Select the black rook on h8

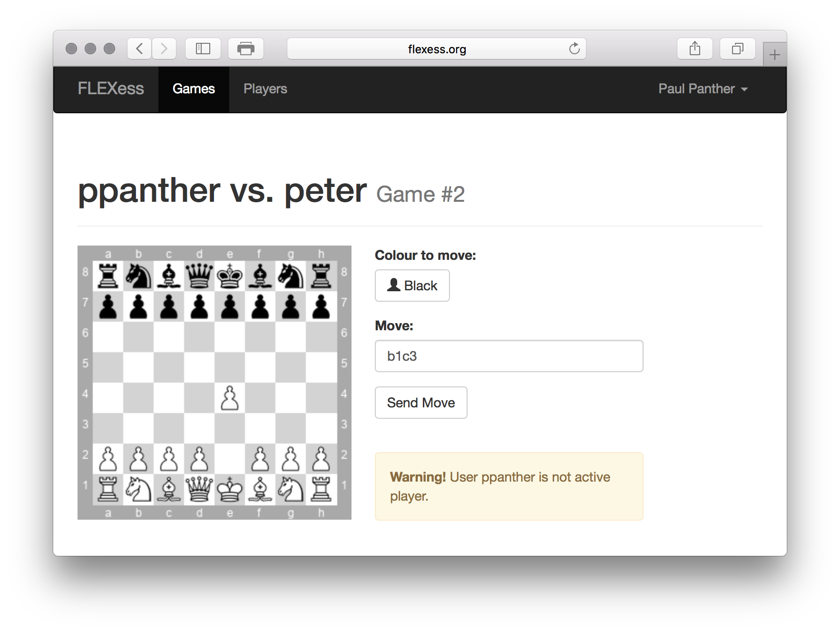pyautogui.click(x=321, y=276)
